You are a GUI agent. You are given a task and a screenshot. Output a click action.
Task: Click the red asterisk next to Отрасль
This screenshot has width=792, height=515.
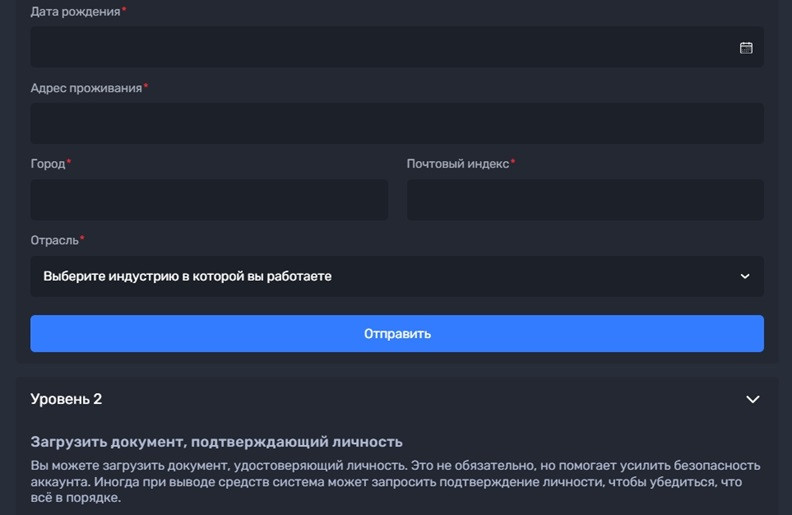click(x=82, y=238)
